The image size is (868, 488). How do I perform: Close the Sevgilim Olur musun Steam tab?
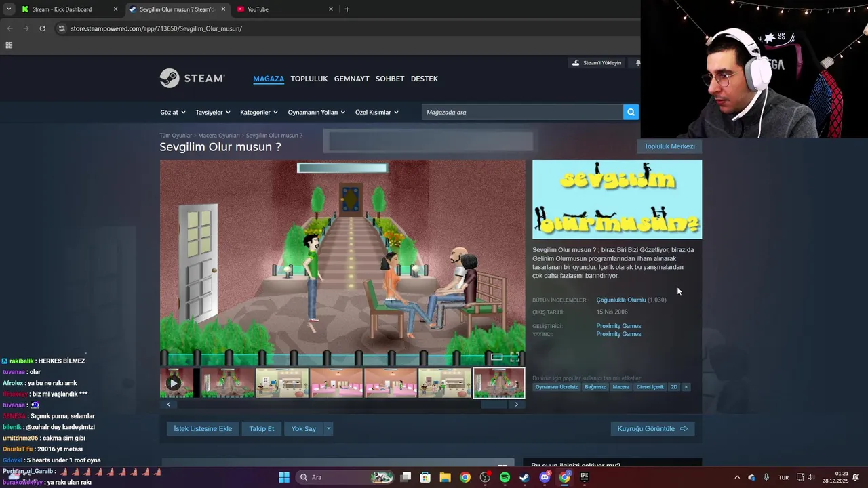click(x=223, y=9)
